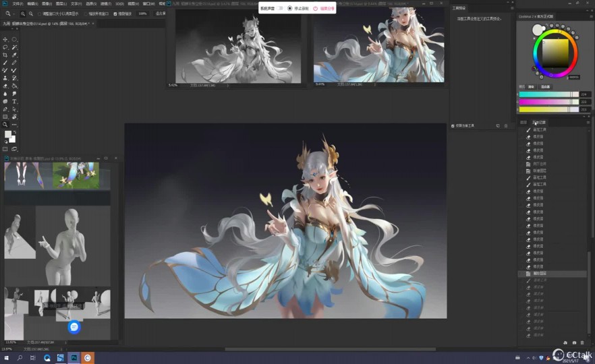This screenshot has width=595, height=364.
Task: Show hidden tray icons chevron
Action: (528, 357)
